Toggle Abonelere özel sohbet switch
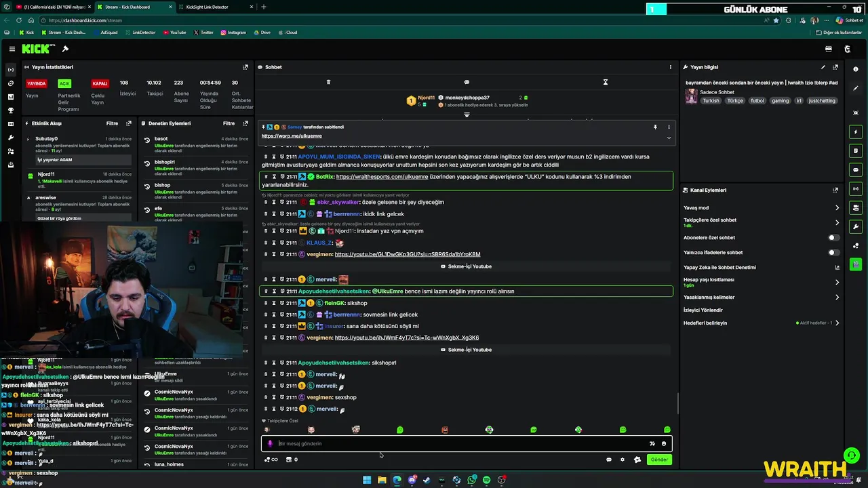868x488 pixels. (833, 238)
